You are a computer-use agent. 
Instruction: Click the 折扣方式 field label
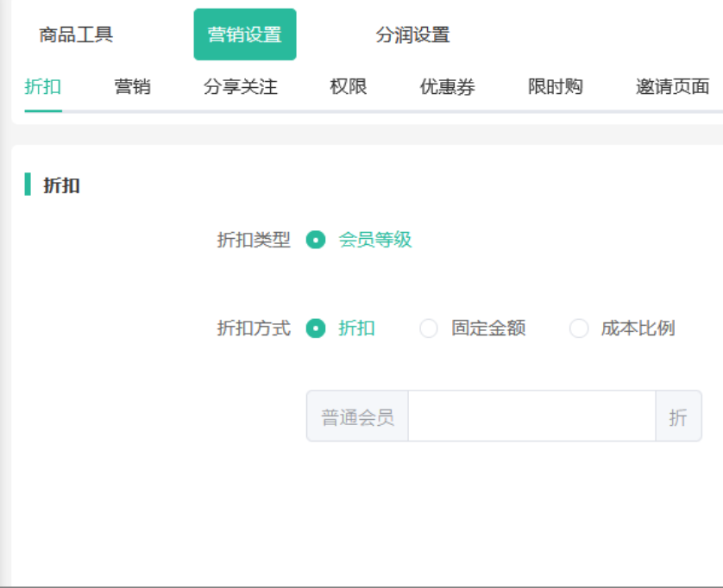[x=254, y=328]
